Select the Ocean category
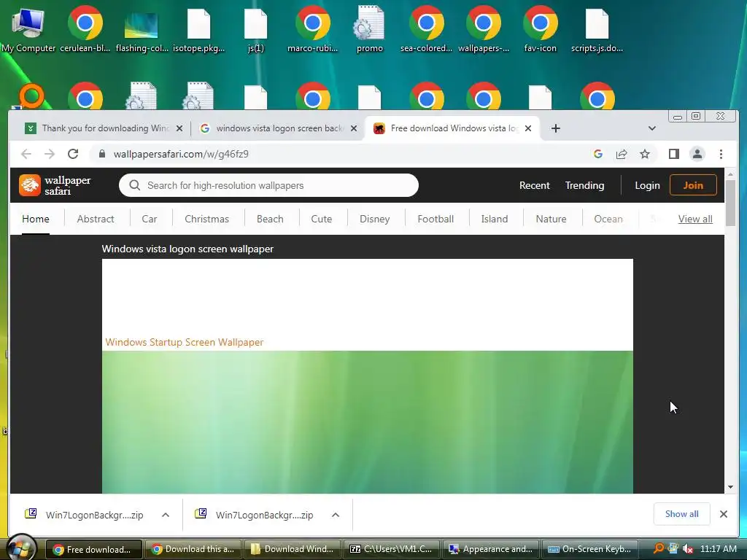747x560 pixels. tap(608, 219)
